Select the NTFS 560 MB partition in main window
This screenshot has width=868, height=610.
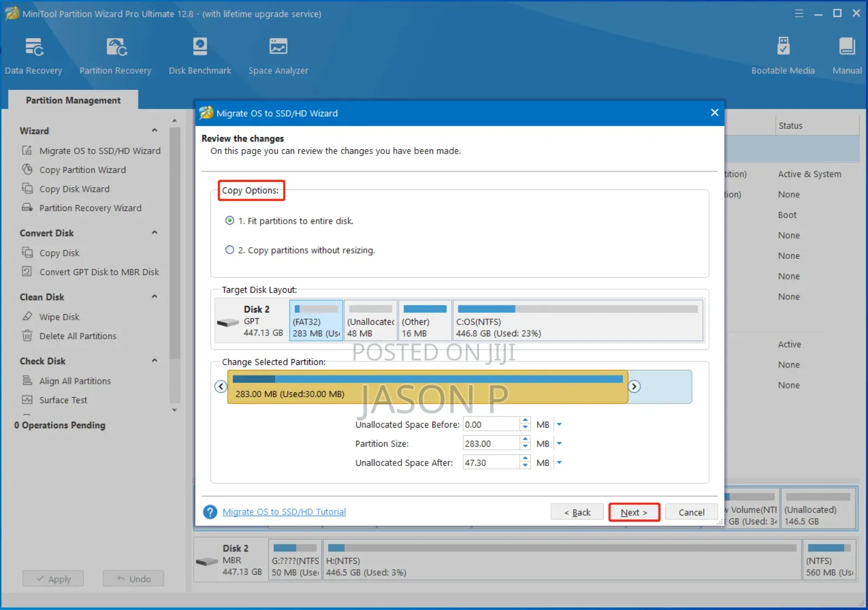(x=829, y=560)
